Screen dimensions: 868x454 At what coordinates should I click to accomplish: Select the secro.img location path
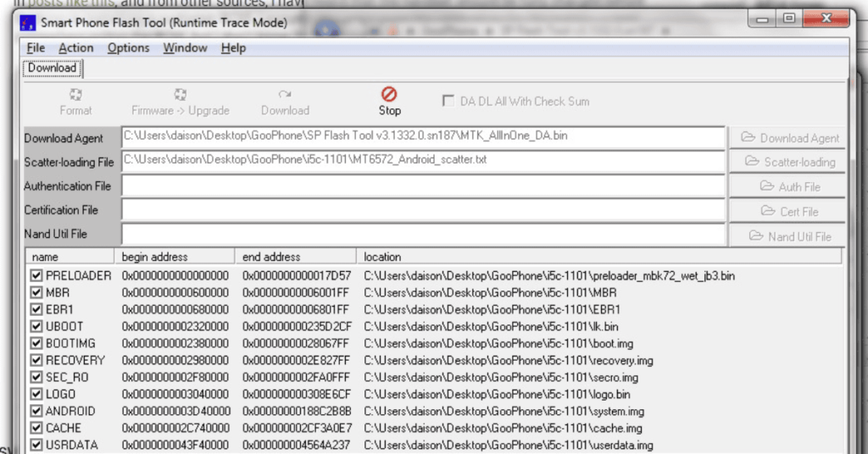[x=501, y=377]
